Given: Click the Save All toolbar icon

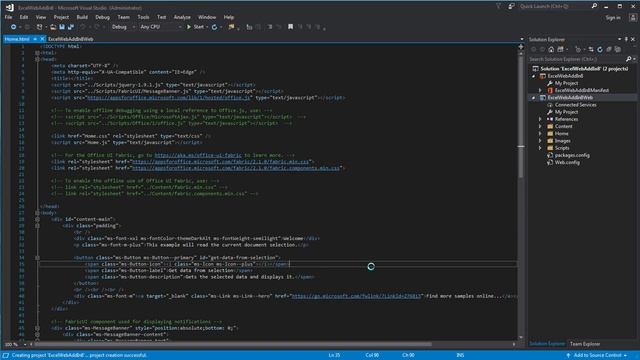Looking at the screenshot, I should click(71, 27).
